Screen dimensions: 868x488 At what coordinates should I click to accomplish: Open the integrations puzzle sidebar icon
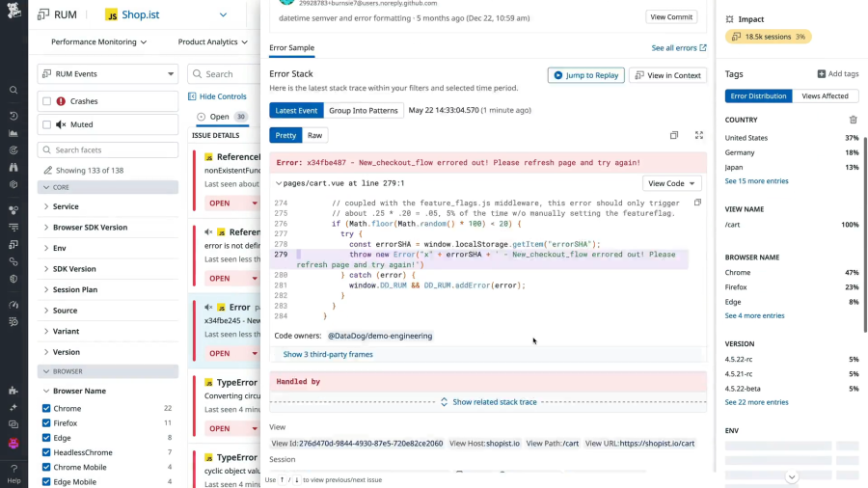(14, 391)
